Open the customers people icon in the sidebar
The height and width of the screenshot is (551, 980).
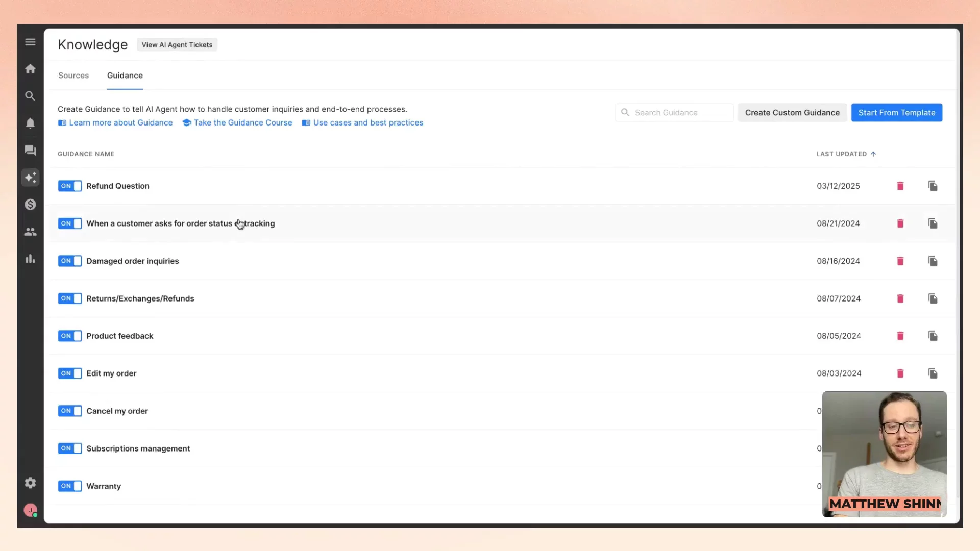(30, 232)
